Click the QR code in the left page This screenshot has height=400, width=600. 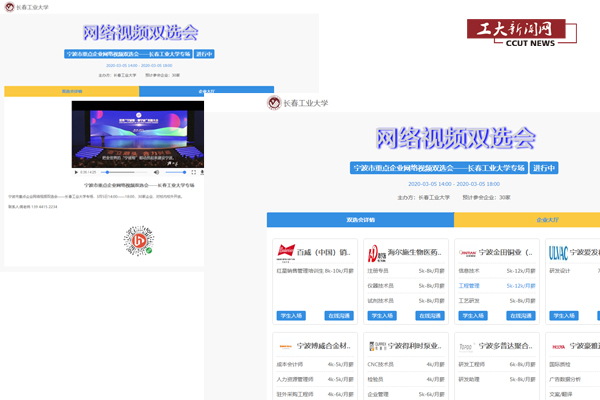click(x=139, y=240)
